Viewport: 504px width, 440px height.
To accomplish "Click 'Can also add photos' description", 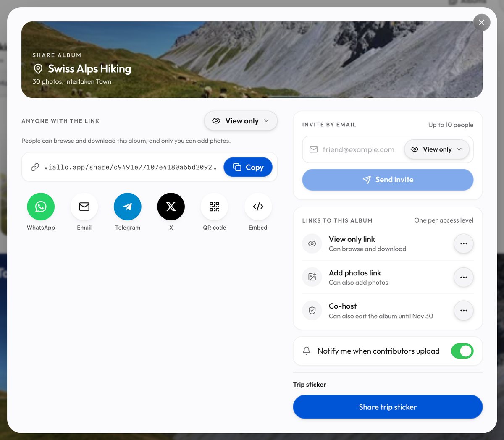I will [x=358, y=283].
